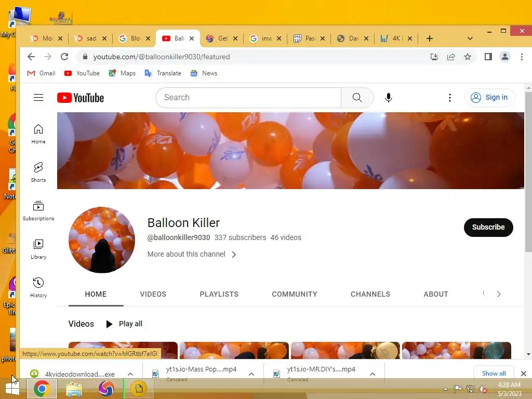Search by voice with the microphone icon

click(389, 98)
